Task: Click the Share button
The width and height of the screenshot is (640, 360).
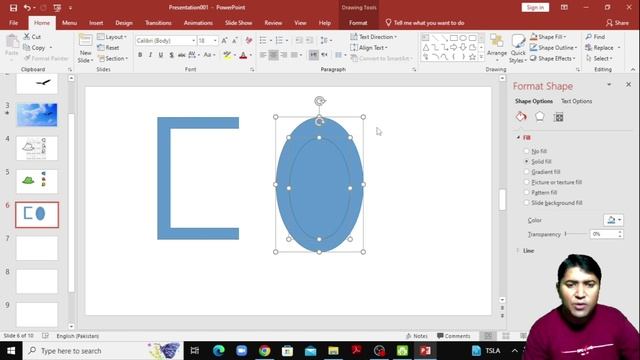Action: tap(618, 23)
